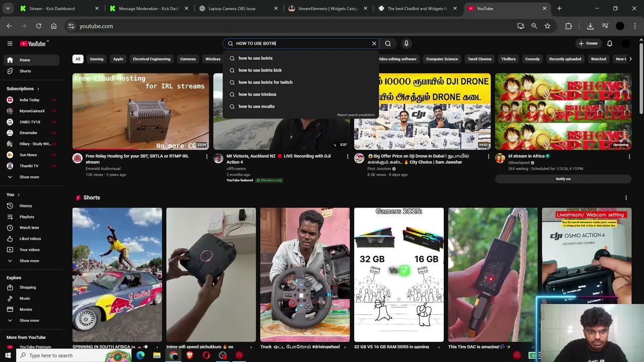This screenshot has height=362, width=644.
Task: Click the YouTube search input field
Action: (x=302, y=44)
